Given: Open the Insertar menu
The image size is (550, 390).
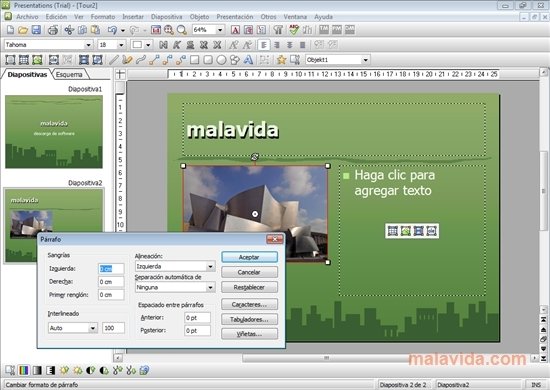Looking at the screenshot, I should (x=133, y=16).
